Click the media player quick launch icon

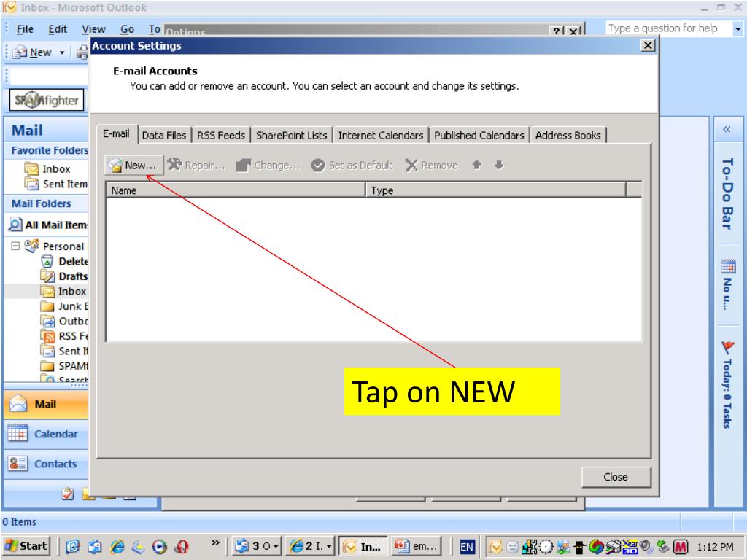pos(160,547)
